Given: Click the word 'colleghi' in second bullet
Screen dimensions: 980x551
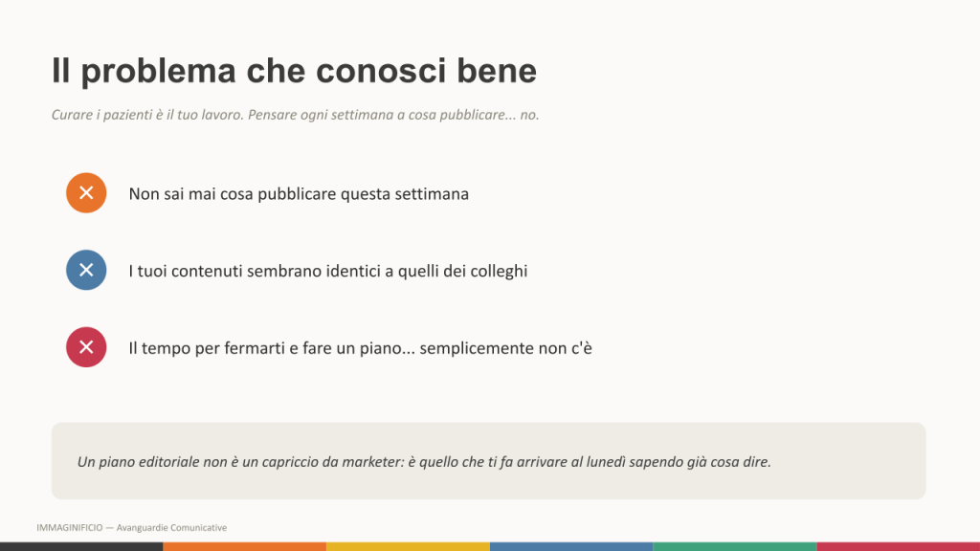Looking at the screenshot, I should point(501,271).
